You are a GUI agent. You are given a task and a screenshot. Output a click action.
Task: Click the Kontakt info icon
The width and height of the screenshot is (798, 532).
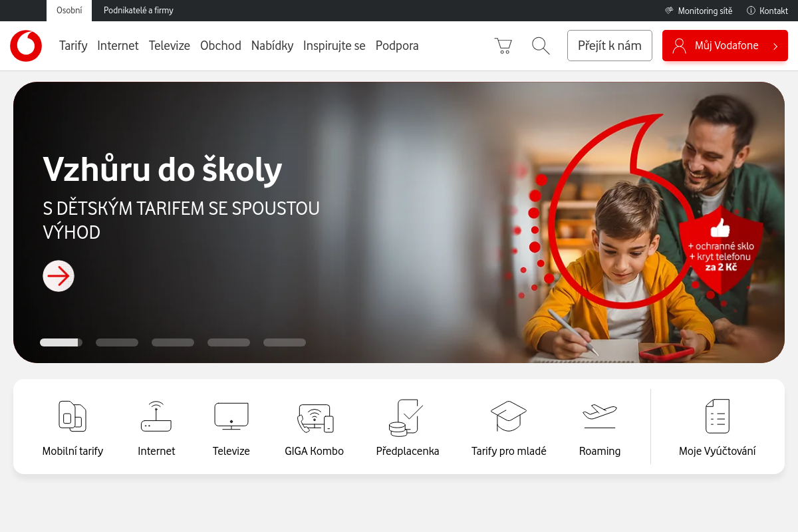point(751,11)
